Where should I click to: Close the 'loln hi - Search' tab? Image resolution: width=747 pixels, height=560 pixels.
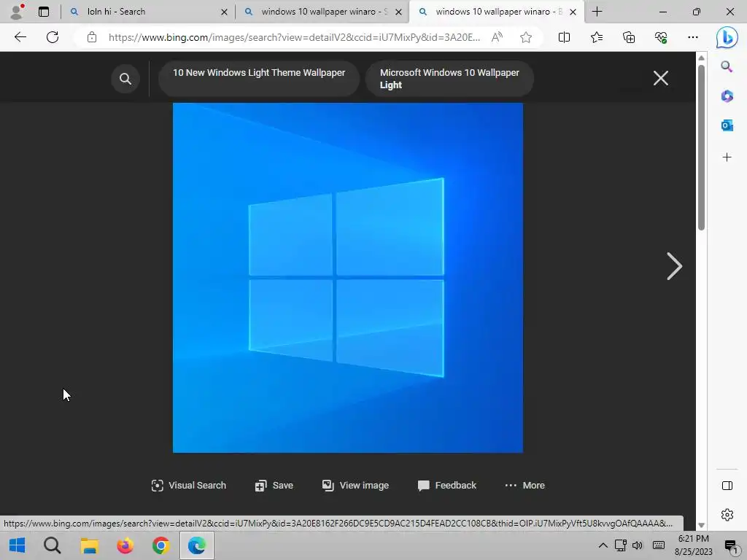(x=224, y=12)
